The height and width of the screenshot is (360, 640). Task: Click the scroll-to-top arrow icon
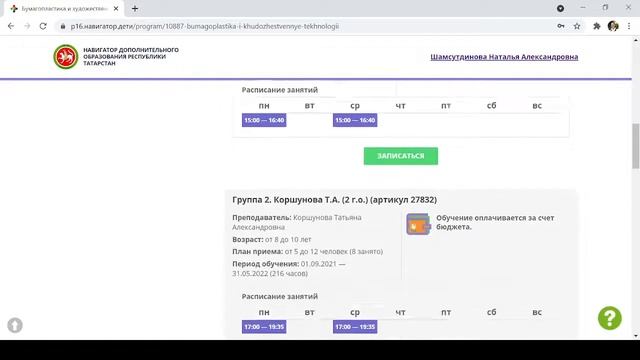(15, 325)
